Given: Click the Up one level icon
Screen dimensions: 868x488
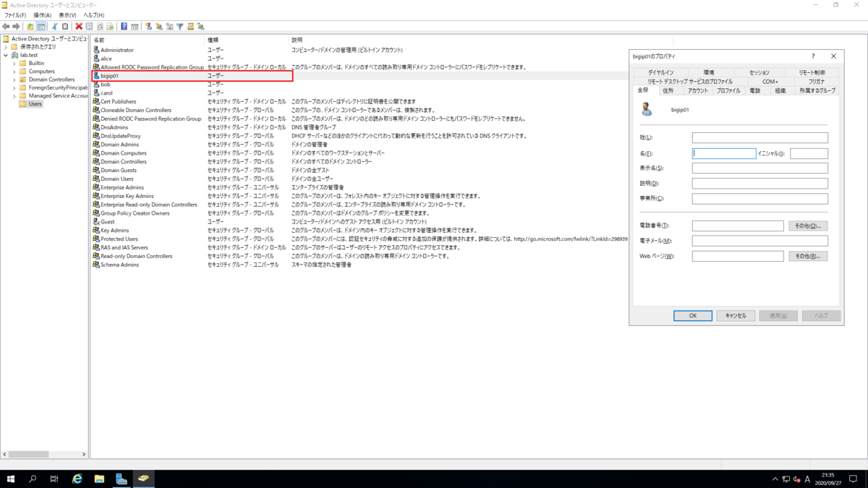Looking at the screenshot, I should pos(30,27).
